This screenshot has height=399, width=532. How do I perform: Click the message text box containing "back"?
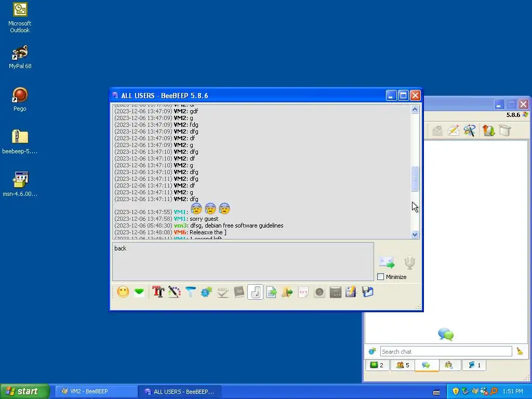coord(243,261)
